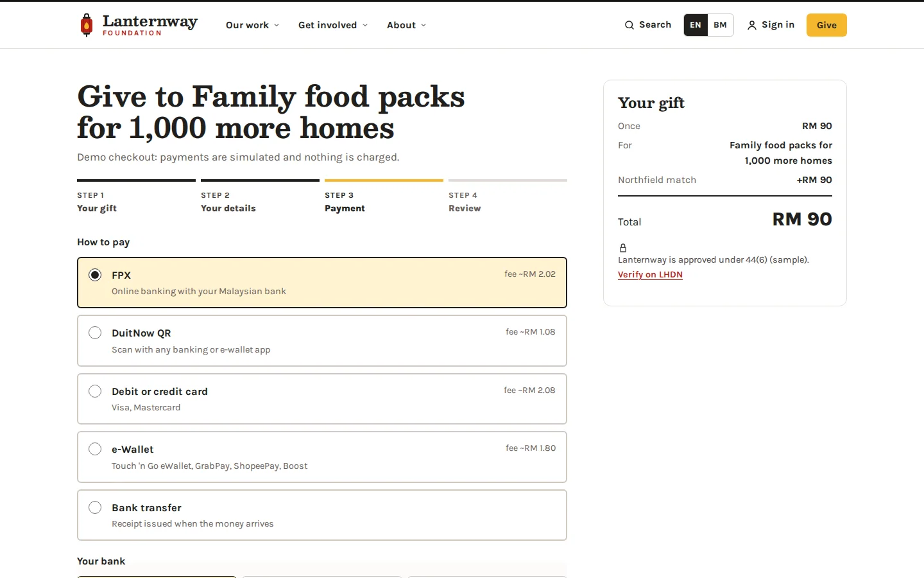Expand the About menu
Viewport: 924px width, 578px height.
pyautogui.click(x=406, y=25)
